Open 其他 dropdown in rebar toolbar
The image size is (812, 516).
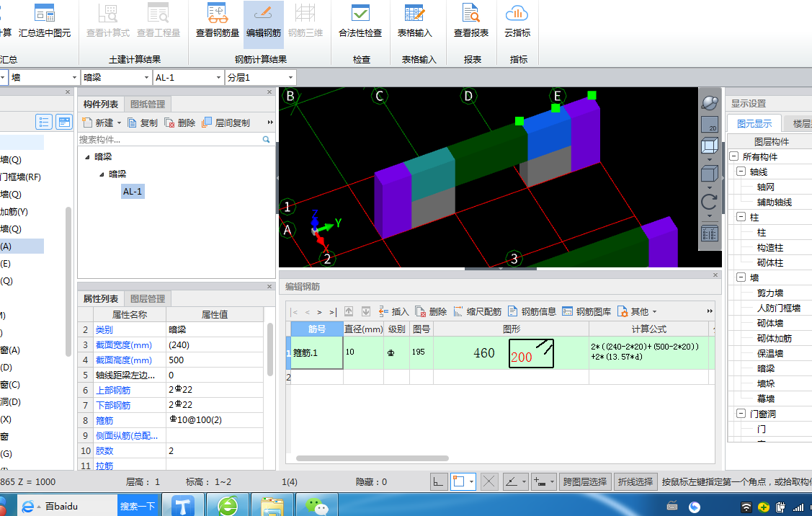pos(637,311)
